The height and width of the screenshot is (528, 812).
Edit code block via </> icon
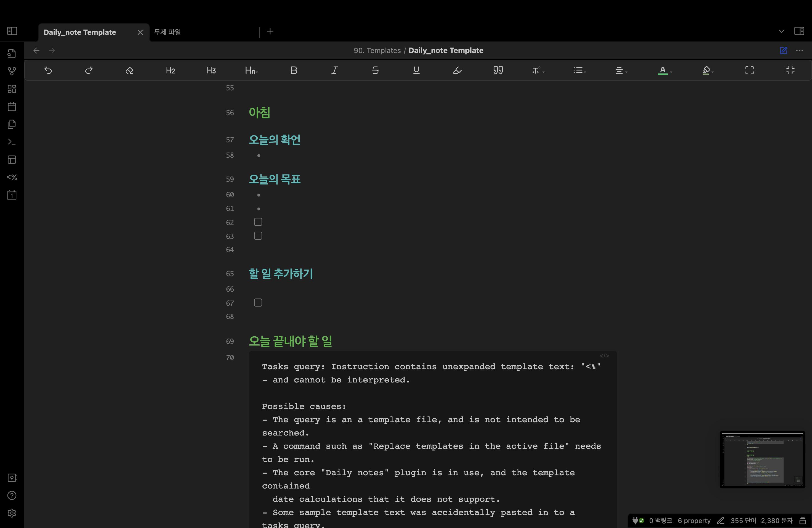click(x=604, y=356)
